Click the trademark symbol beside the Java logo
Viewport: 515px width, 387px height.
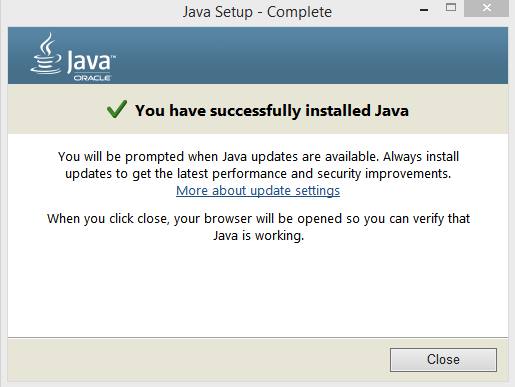point(113,57)
